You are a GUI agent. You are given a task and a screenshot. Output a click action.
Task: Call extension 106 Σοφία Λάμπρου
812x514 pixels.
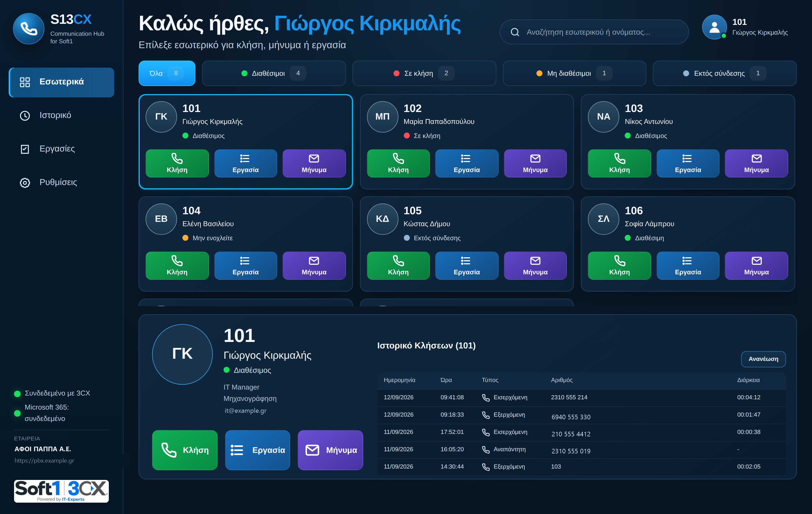(x=620, y=266)
